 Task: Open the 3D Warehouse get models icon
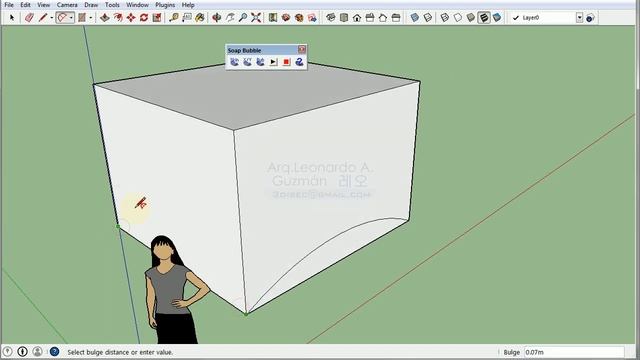point(286,18)
